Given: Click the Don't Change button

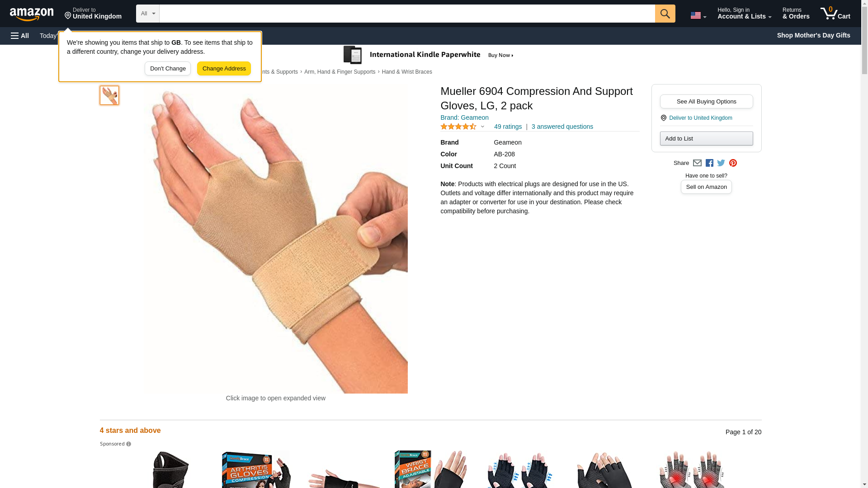Looking at the screenshot, I should click(x=168, y=69).
